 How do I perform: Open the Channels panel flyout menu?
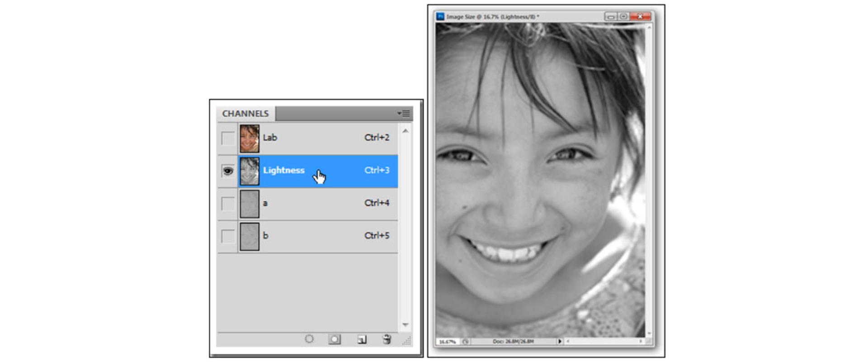tap(404, 113)
